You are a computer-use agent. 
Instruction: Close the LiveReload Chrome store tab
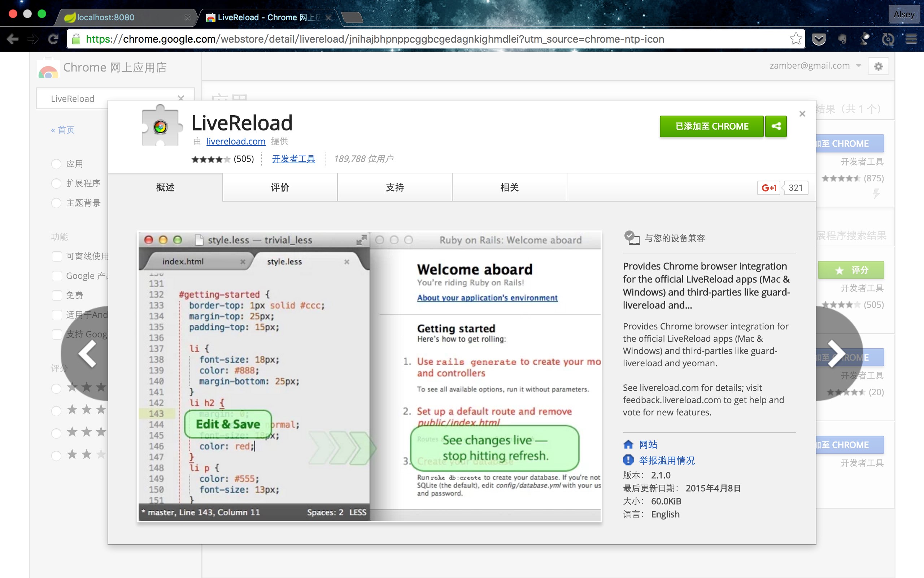pyautogui.click(x=328, y=18)
